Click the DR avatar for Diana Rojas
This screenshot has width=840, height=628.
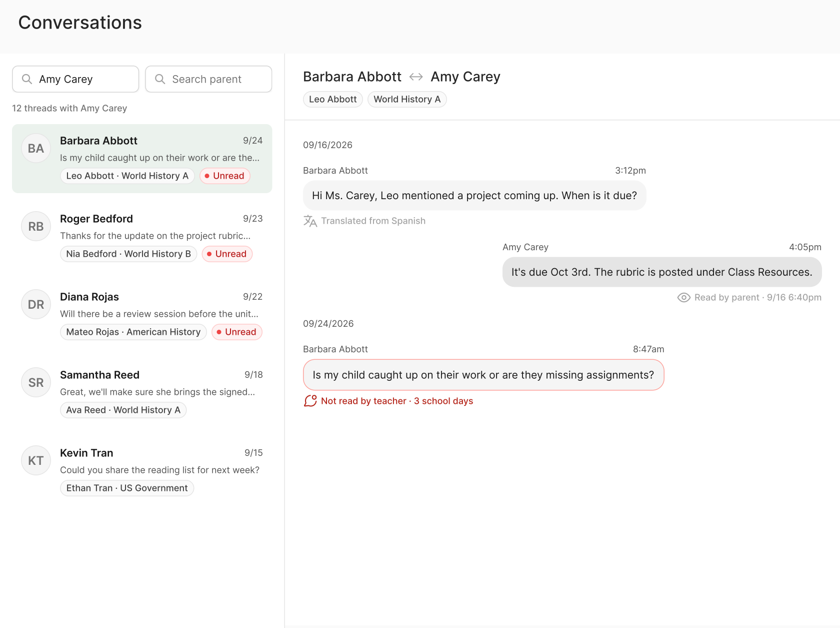point(36,305)
